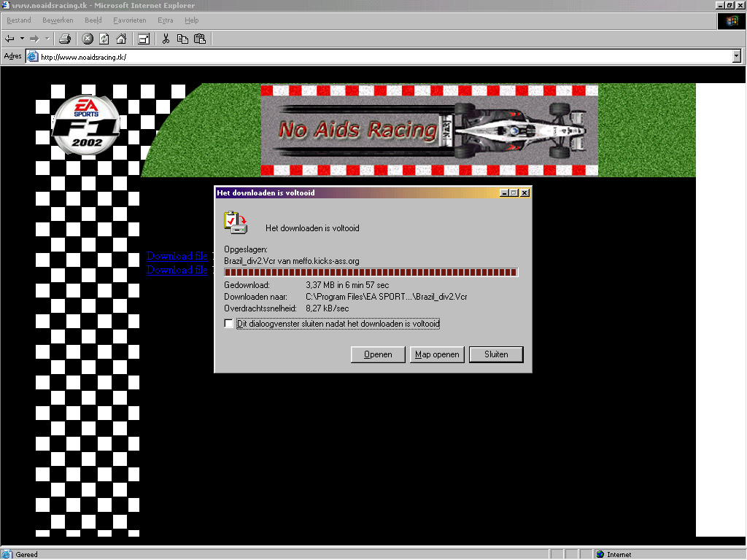747x560 pixels.
Task: Click the Paste clipboard icon
Action: pyautogui.click(x=199, y=39)
